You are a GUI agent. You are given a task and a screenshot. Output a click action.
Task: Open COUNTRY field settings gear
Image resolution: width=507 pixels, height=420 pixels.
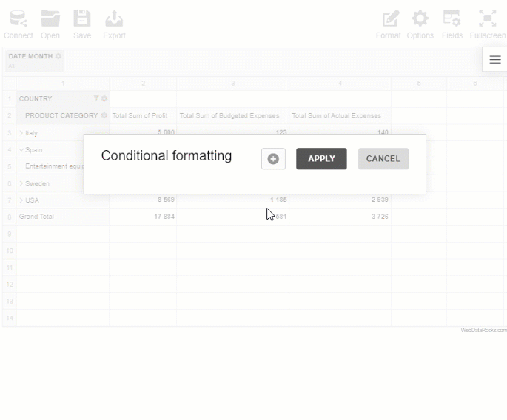(x=104, y=98)
